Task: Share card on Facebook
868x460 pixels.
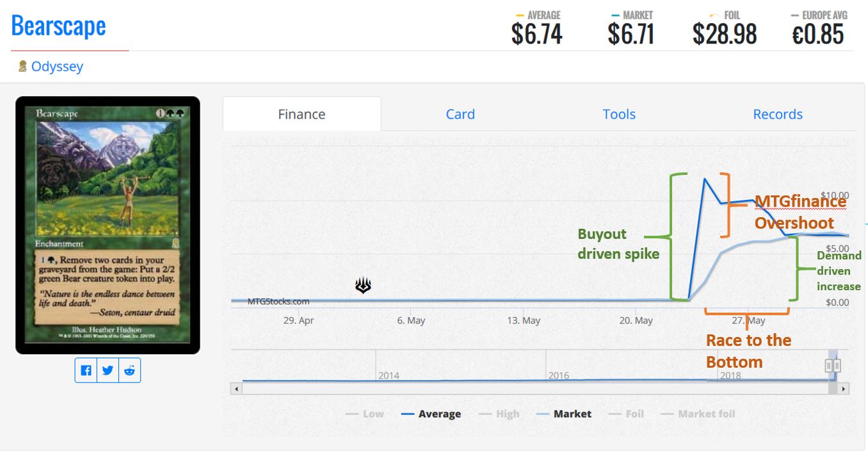Action: (86, 370)
